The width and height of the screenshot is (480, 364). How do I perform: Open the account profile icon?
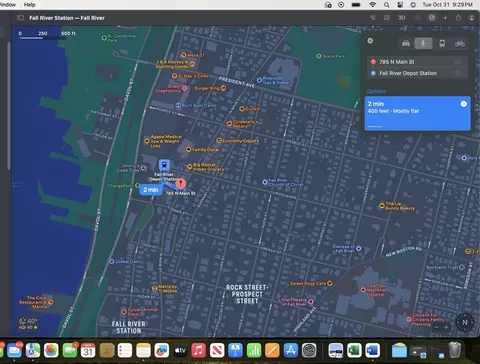point(471,18)
